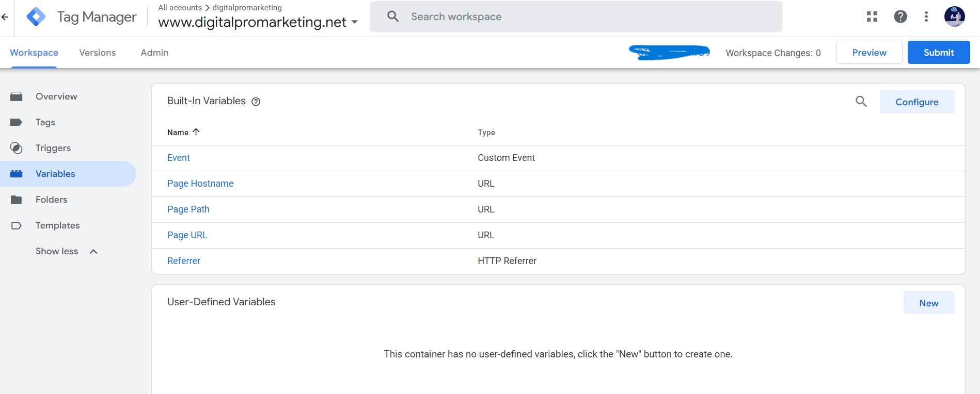Click the Variables sidebar icon

(x=17, y=174)
